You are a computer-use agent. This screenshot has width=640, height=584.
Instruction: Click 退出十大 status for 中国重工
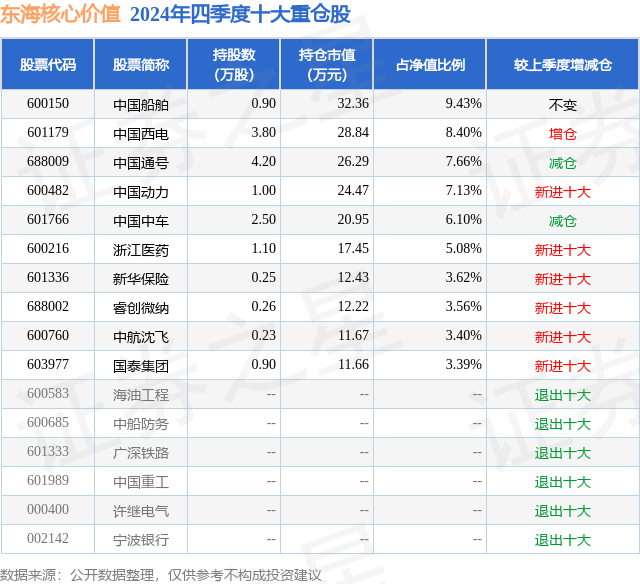563,482
